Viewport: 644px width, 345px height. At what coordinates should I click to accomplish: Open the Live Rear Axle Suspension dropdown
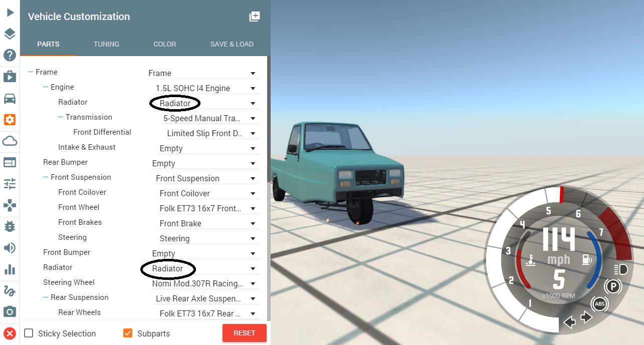tap(207, 298)
